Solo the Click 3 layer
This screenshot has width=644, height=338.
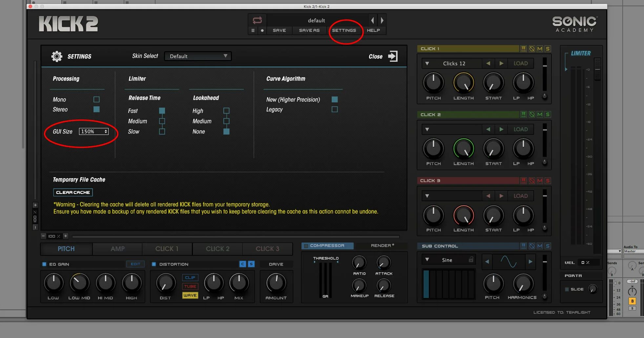(548, 180)
